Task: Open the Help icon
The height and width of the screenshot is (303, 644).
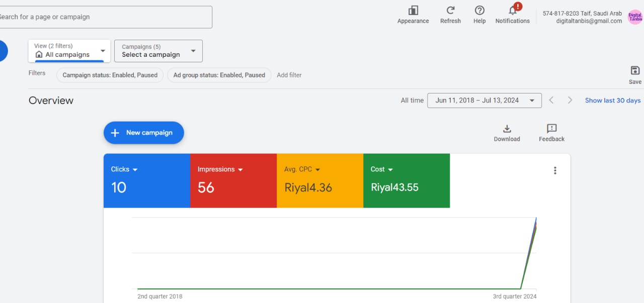Action: pos(479,11)
